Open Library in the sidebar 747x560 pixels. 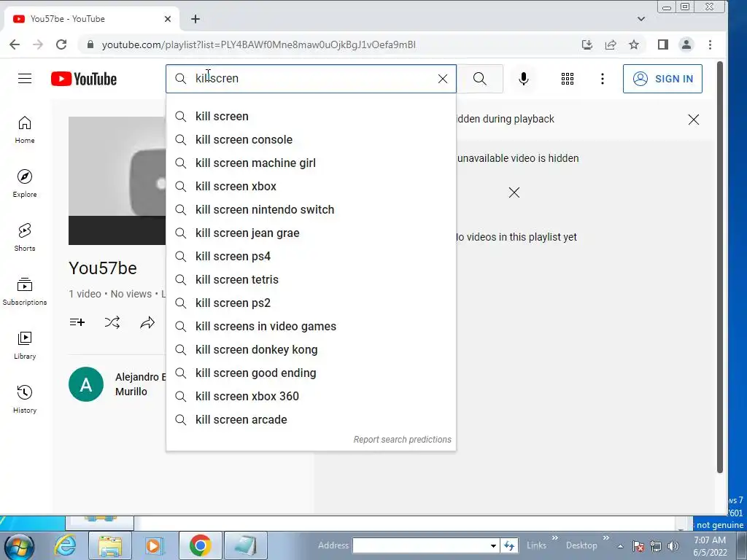[x=25, y=346]
